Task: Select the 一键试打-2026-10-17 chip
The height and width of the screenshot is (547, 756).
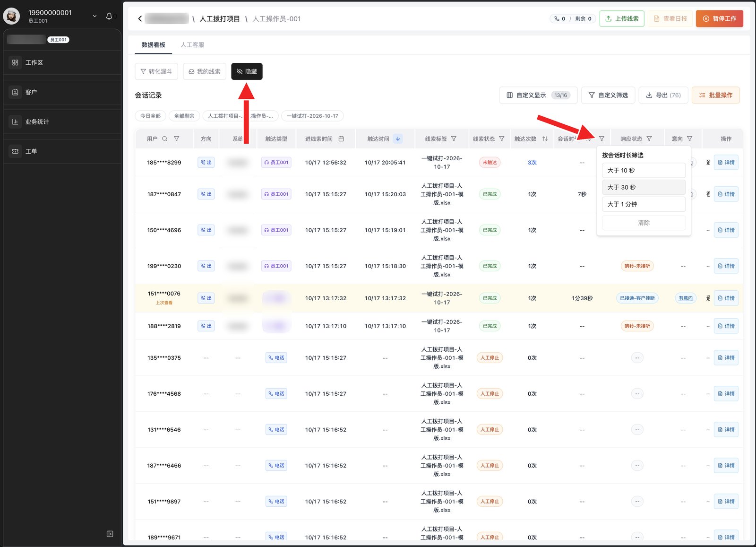Action: (312, 116)
